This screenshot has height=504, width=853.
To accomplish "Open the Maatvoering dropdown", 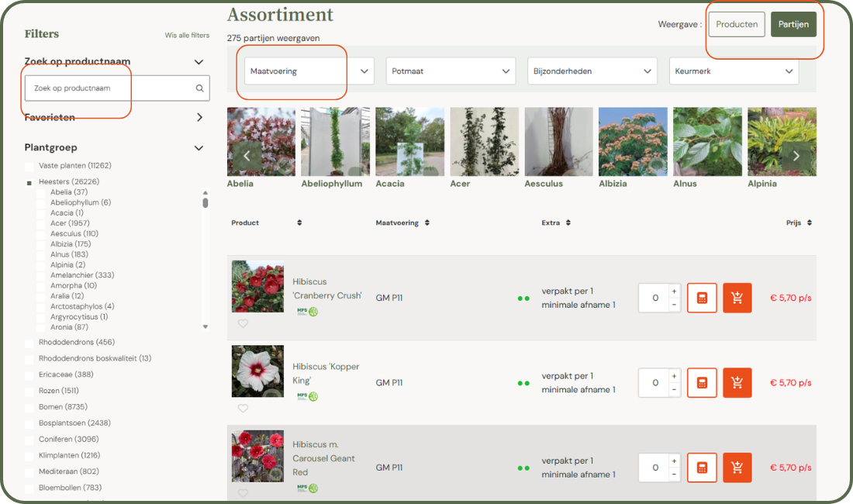I will pyautogui.click(x=309, y=71).
